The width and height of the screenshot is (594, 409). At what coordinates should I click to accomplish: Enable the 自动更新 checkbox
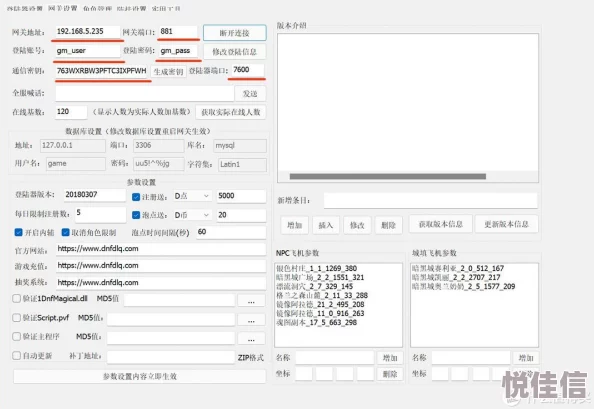(16, 356)
